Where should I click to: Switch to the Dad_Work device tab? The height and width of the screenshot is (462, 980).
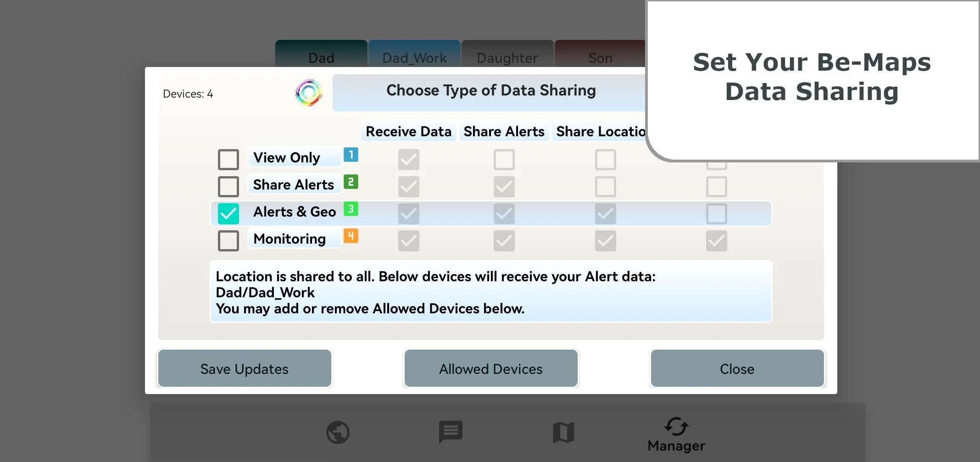[x=414, y=54]
